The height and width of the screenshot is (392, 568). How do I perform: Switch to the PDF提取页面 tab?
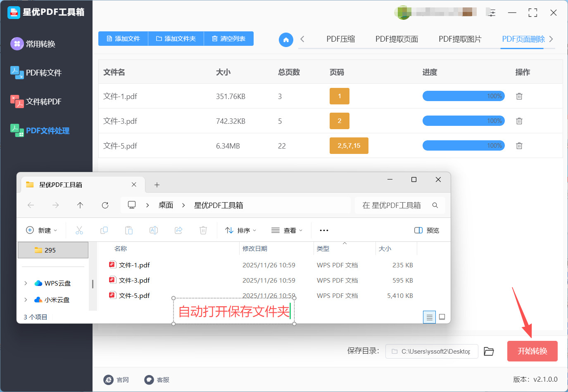[x=397, y=39]
